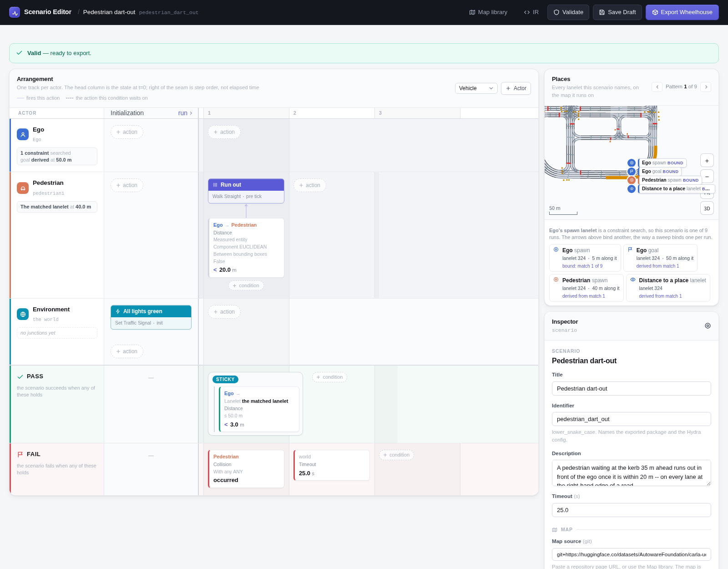Viewport: 728px width, 569px height.
Task: Select the Pedestrian spawn place card
Action: point(586,288)
